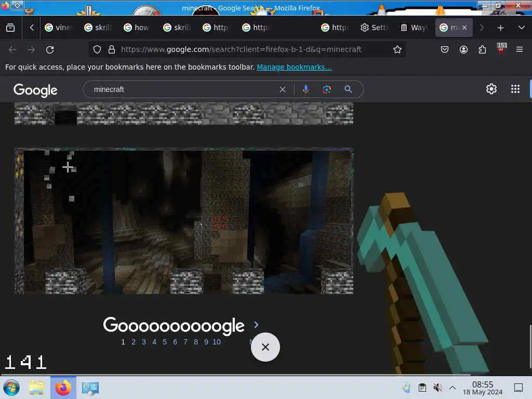The width and height of the screenshot is (532, 399).
Task: Go to results page 10
Action: (x=217, y=342)
